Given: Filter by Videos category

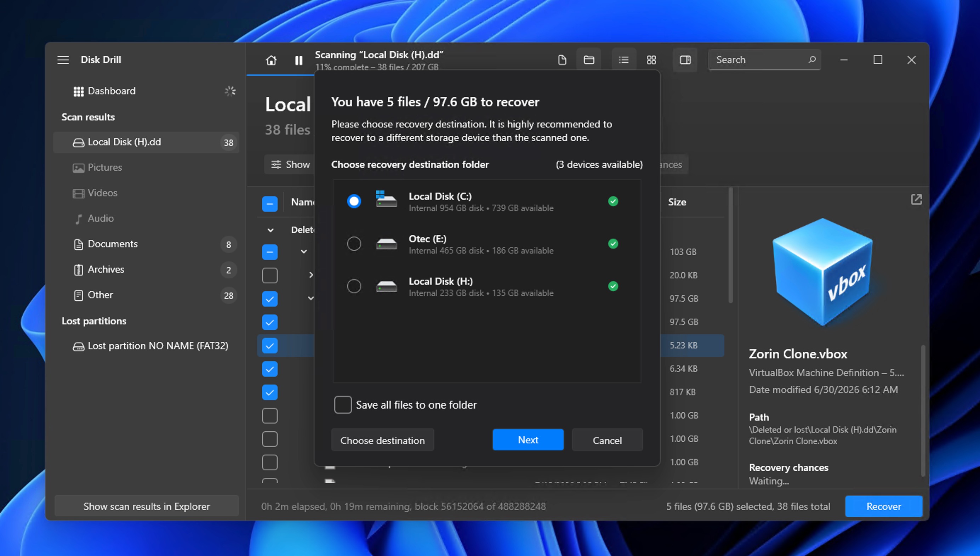Looking at the screenshot, I should coord(146,193).
